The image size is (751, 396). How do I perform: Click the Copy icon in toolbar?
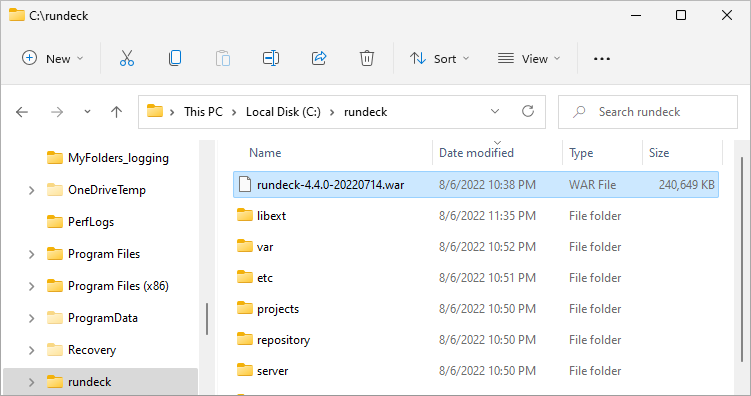(175, 58)
